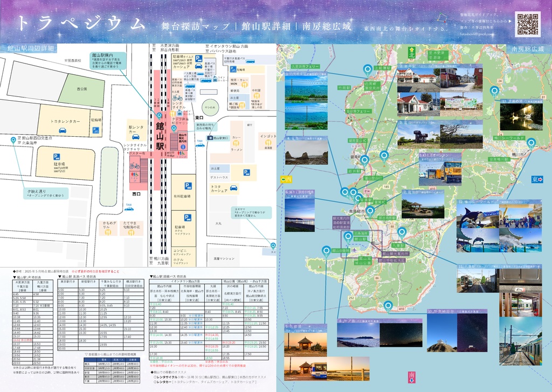The image size is (552, 392).
Task: Click map pin 10 at southern coast
Action: coord(388,306)
